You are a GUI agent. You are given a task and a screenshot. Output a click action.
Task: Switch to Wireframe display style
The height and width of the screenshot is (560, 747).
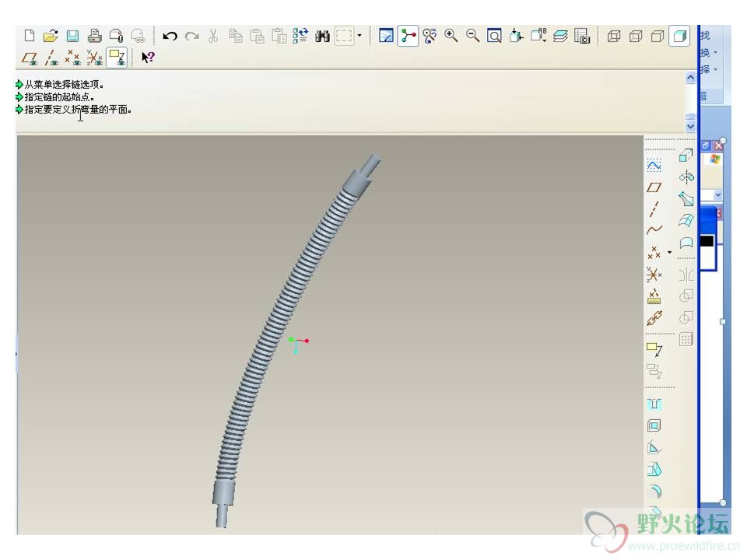(x=614, y=37)
